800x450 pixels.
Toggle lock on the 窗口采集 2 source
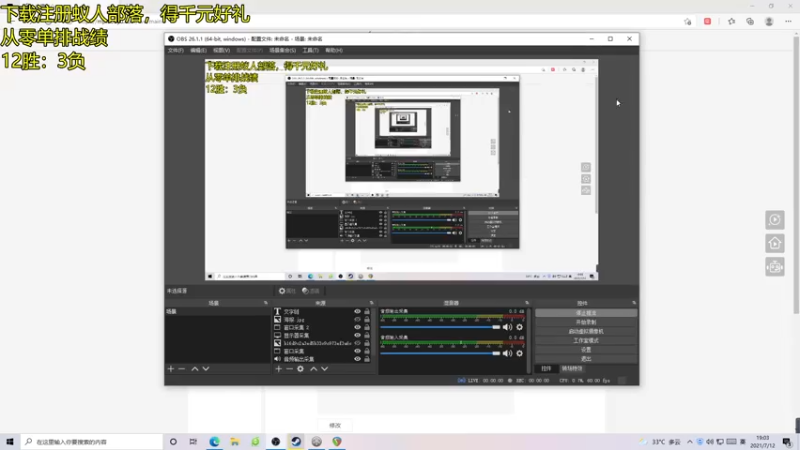pyautogui.click(x=367, y=327)
